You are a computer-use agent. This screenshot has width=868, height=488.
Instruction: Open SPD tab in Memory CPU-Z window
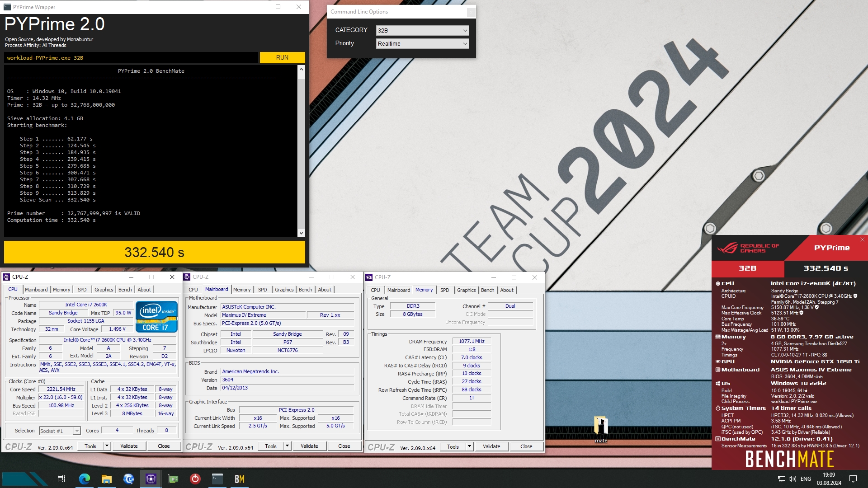point(444,290)
